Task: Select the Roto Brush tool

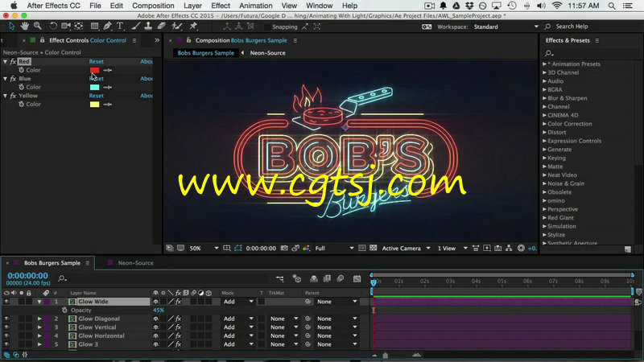Action: [x=177, y=27]
